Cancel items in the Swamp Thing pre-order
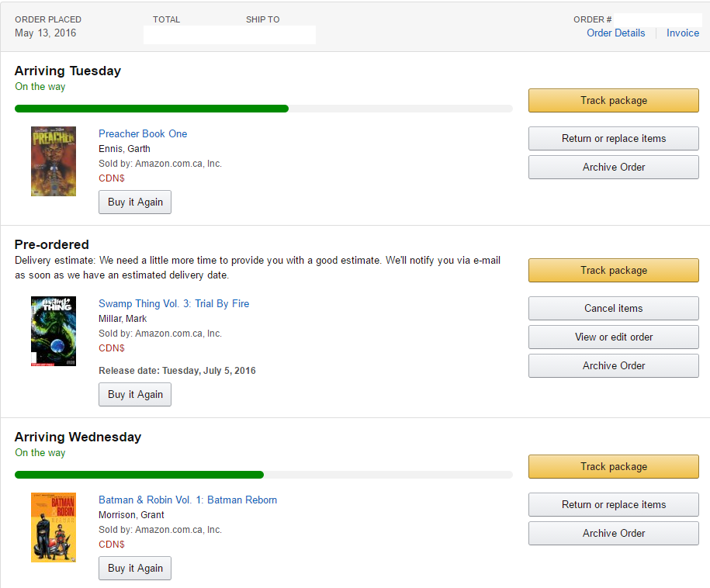710x588 pixels. tap(613, 309)
